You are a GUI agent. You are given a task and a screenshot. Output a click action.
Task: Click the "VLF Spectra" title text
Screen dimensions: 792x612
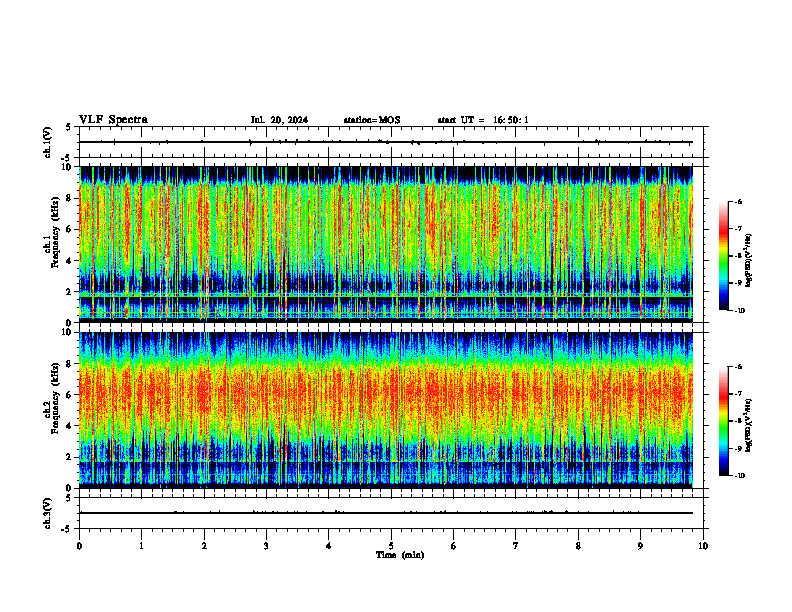coord(113,120)
